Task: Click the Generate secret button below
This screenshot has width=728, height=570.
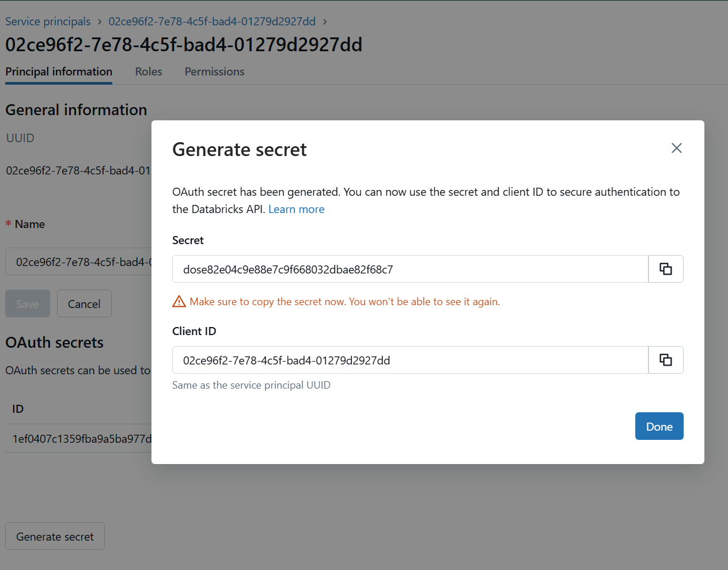Action: coord(55,536)
